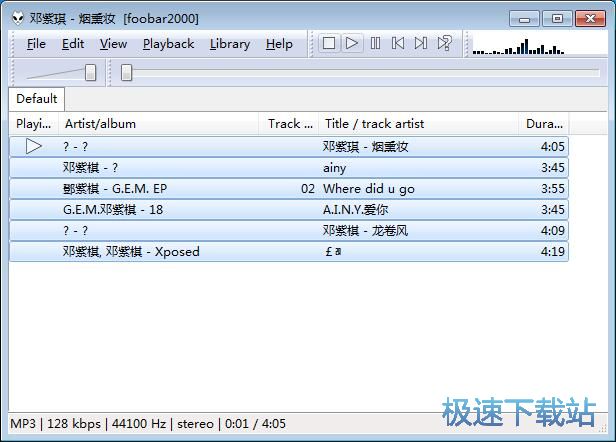Click the G.E.M.邓紫棋 - 18 entry
The width and height of the screenshot is (616, 442).
[113, 210]
